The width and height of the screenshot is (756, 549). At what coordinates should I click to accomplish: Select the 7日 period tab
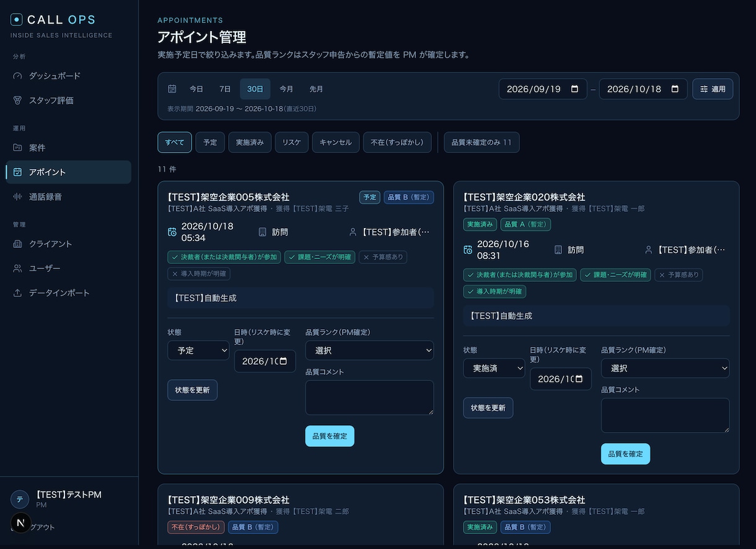pyautogui.click(x=225, y=89)
